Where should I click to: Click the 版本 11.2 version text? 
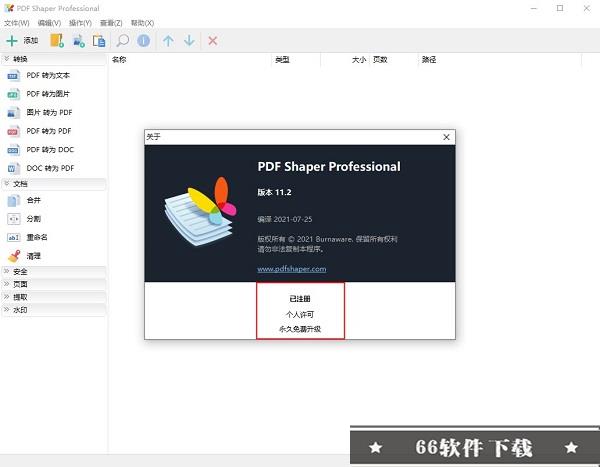coord(274,192)
